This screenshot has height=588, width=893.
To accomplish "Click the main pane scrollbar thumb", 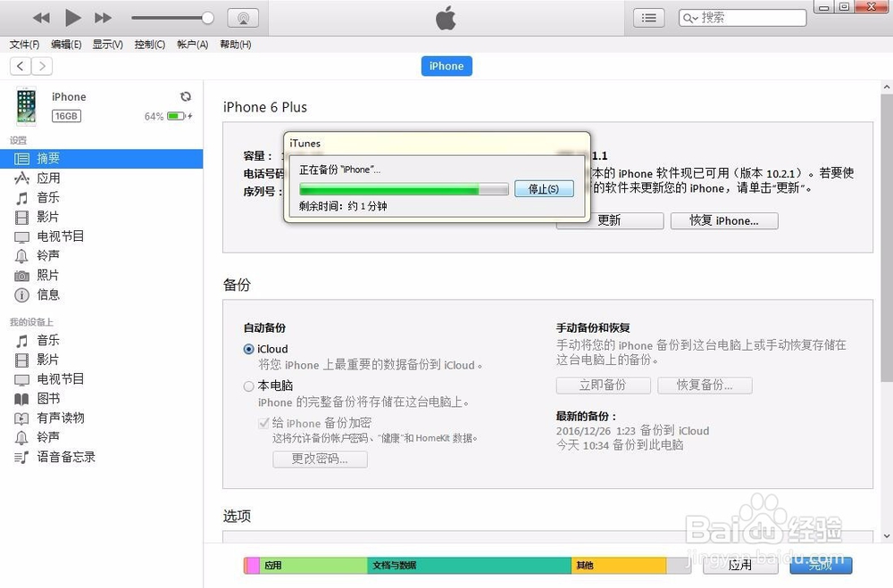I will pyautogui.click(x=887, y=238).
